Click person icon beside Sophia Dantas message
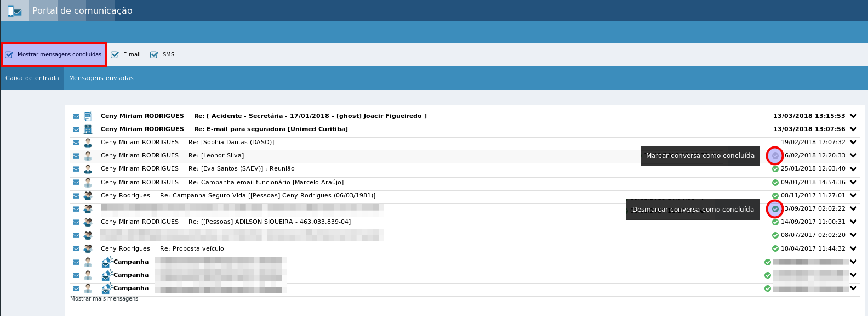This screenshot has width=868, height=317. pos(88,143)
